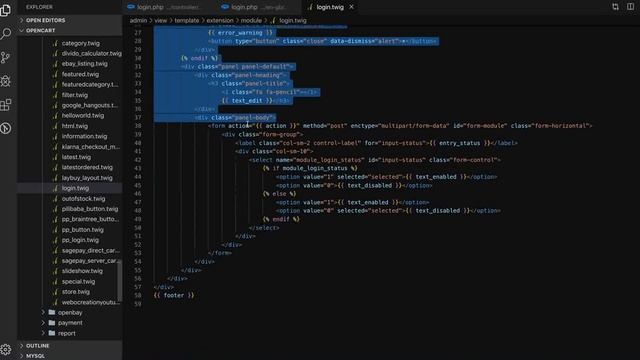Open the Debug view in activity bar
Screen dimensions: 640x360
pos(6,81)
